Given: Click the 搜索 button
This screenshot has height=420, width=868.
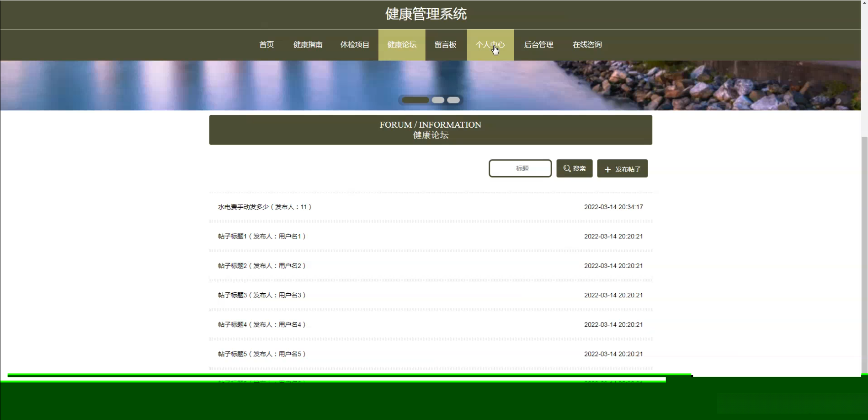Looking at the screenshot, I should 575,168.
